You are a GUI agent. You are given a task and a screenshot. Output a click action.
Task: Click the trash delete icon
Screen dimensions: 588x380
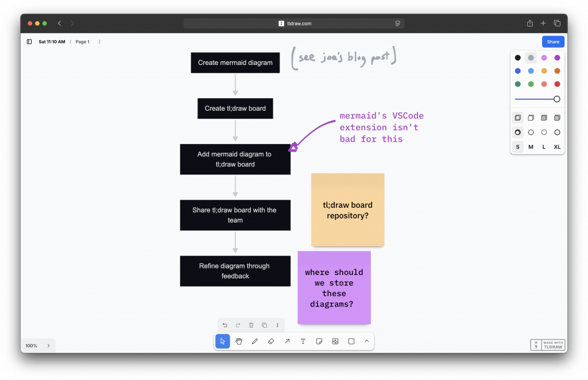click(x=251, y=325)
